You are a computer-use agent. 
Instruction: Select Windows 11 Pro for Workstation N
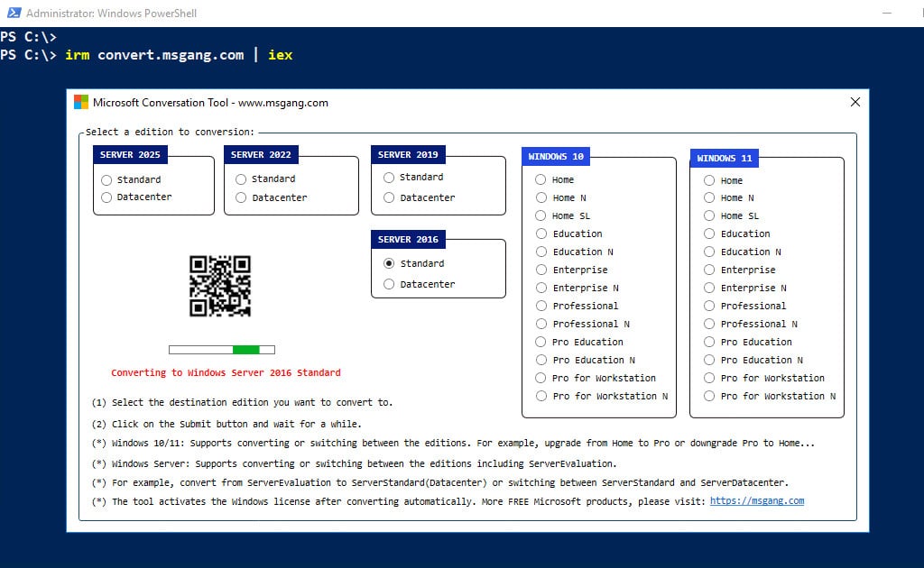point(709,396)
